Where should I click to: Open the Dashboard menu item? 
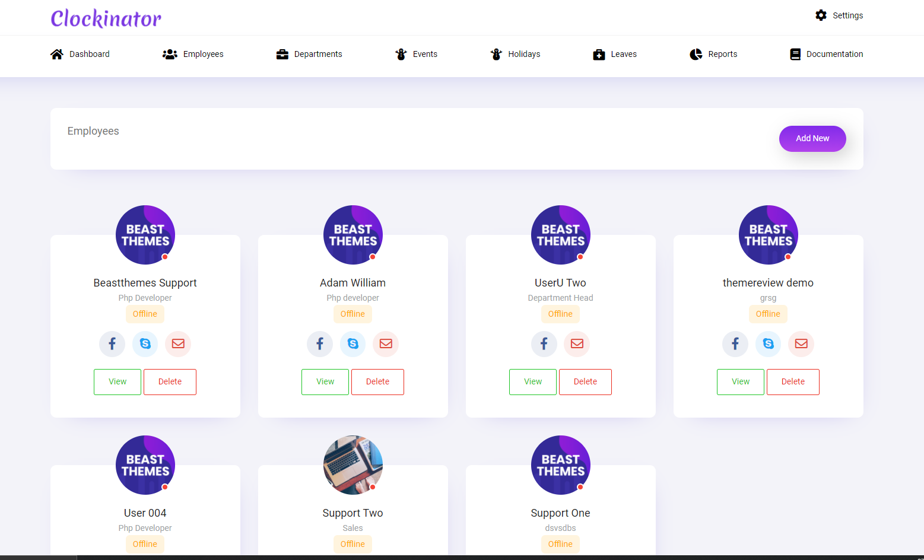click(80, 54)
